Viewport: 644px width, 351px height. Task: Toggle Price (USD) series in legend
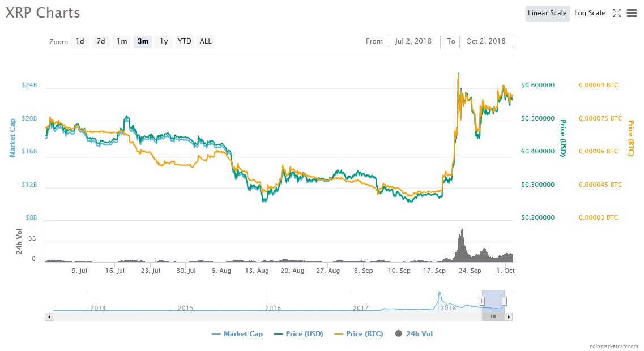(x=298, y=334)
